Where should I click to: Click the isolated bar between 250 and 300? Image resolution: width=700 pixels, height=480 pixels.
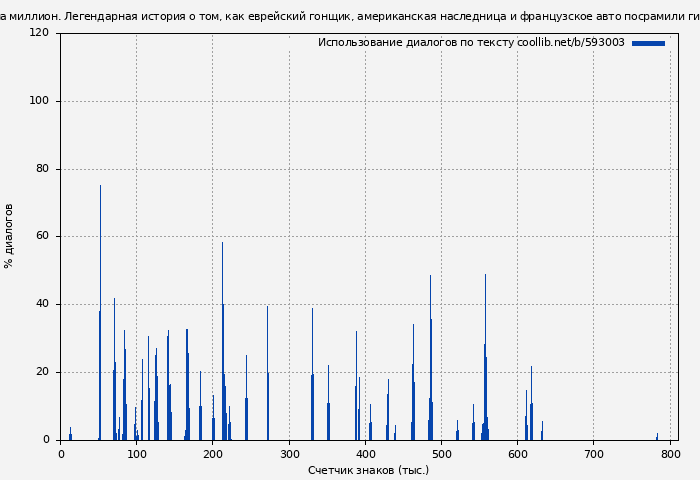(267, 380)
